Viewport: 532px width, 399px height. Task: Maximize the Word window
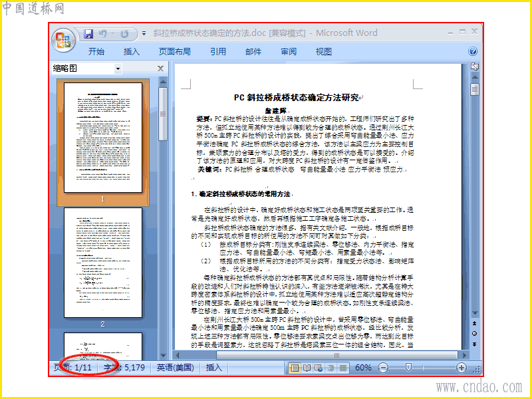(462, 31)
